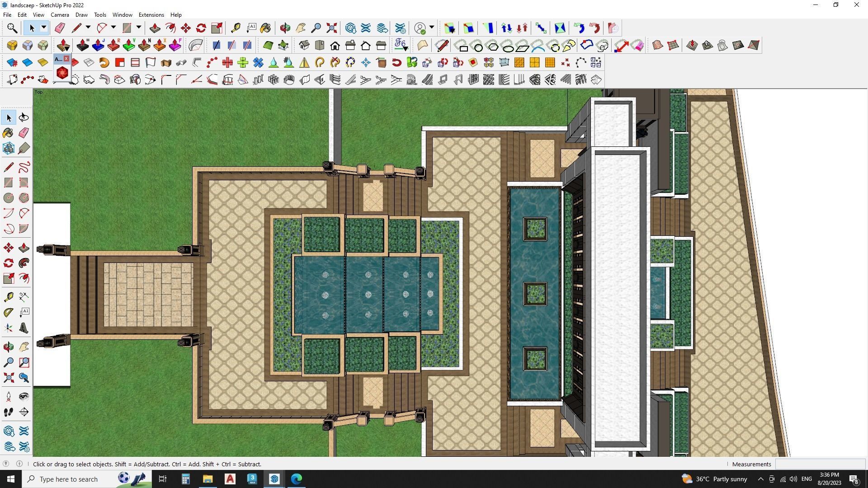Image resolution: width=868 pixels, height=488 pixels.
Task: Select the Look Around eye tool
Action: tap(24, 397)
